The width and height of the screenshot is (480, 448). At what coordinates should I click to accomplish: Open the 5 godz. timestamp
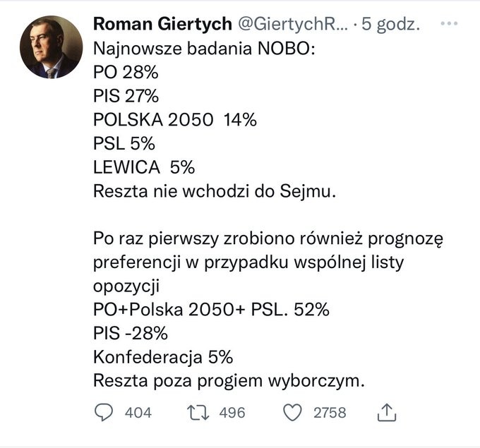click(390, 24)
